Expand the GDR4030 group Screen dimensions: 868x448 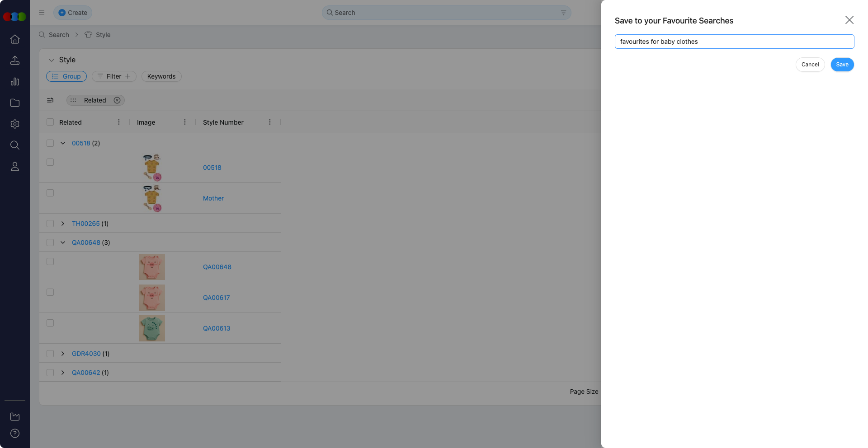63,354
